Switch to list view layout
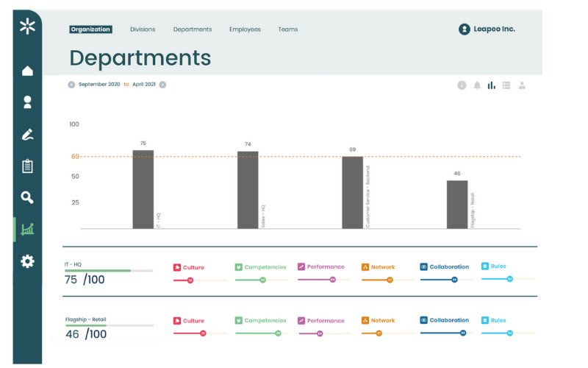The height and width of the screenshot is (368, 588). [506, 85]
